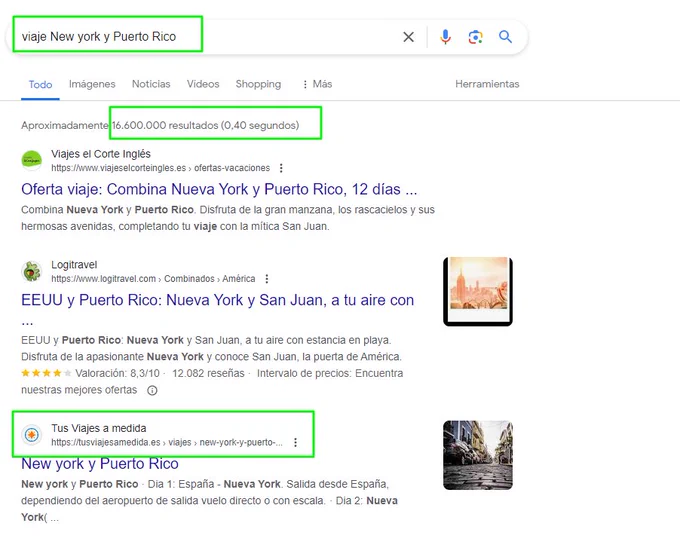Switch to the Imágenes tab
The height and width of the screenshot is (554, 680).
[92, 84]
